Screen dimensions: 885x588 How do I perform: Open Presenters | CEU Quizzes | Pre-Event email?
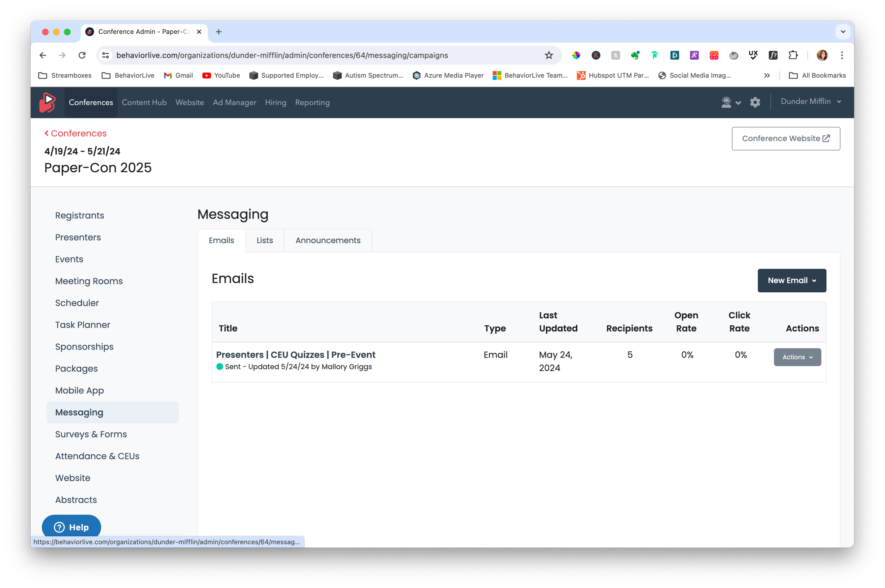(x=295, y=355)
